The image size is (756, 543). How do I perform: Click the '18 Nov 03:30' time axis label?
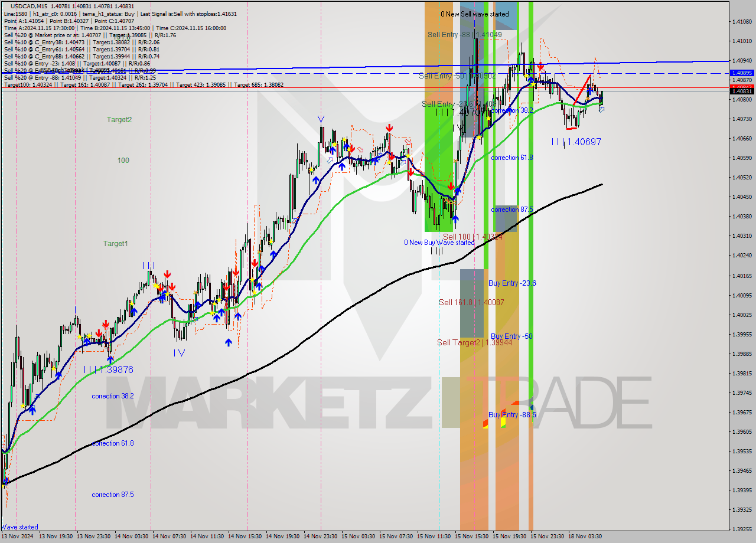(x=585, y=537)
